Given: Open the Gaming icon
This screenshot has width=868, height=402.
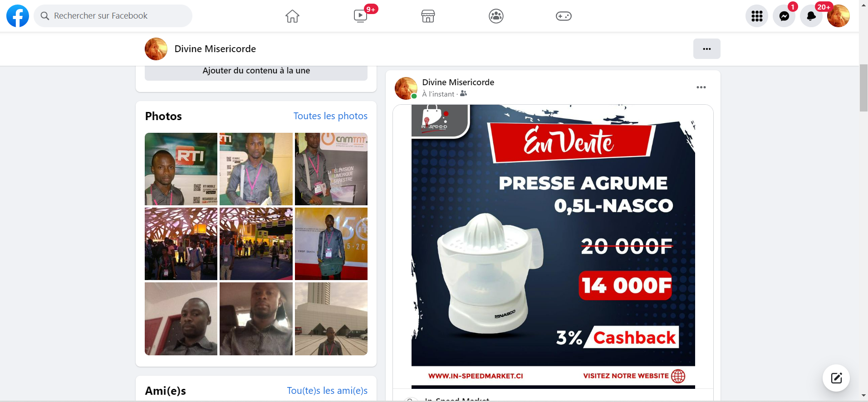Looking at the screenshot, I should pos(564,16).
